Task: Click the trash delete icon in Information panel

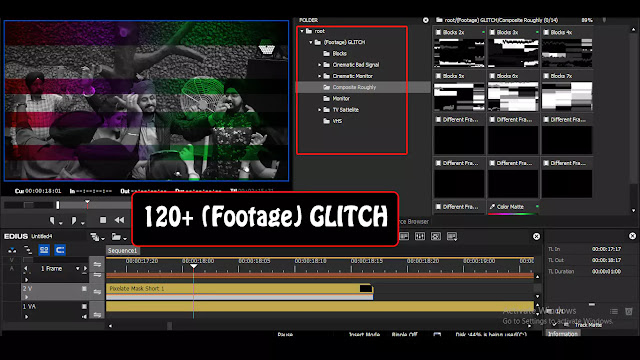Action: click(x=629, y=311)
